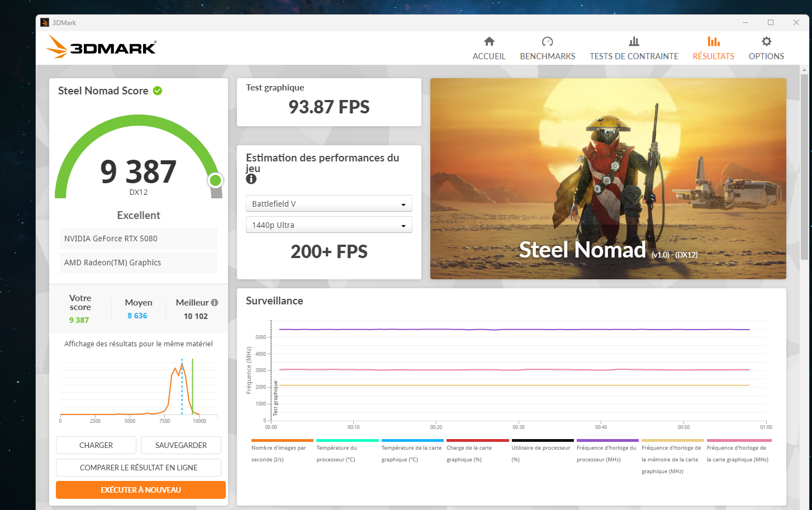The height and width of the screenshot is (510, 812).
Task: Click the AMD Radeon(TM) Graphics text
Action: (112, 263)
